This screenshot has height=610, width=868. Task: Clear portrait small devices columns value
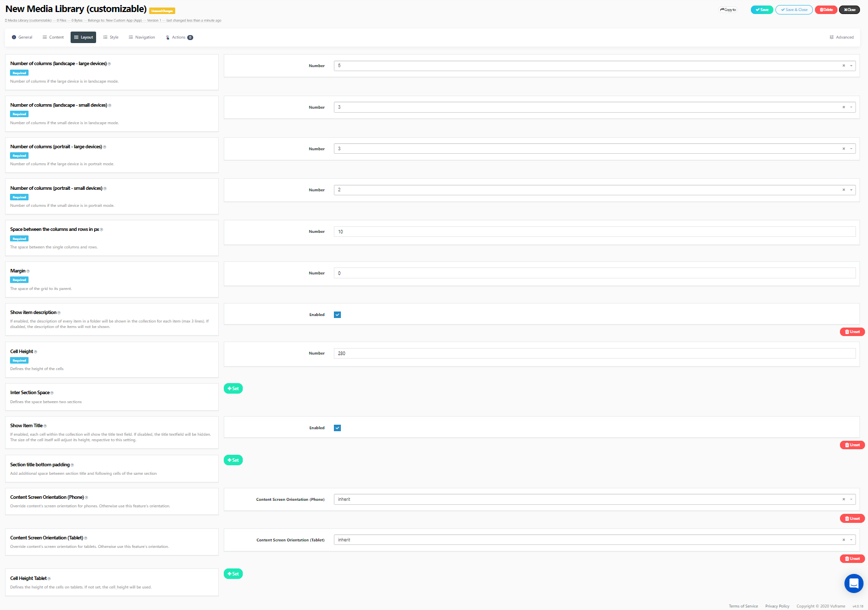tap(843, 190)
